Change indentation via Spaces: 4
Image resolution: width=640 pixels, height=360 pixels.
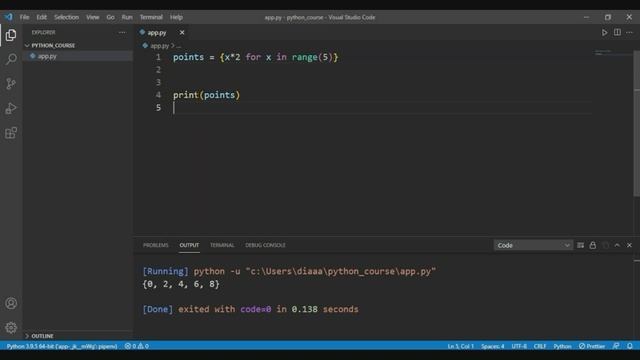coord(493,346)
